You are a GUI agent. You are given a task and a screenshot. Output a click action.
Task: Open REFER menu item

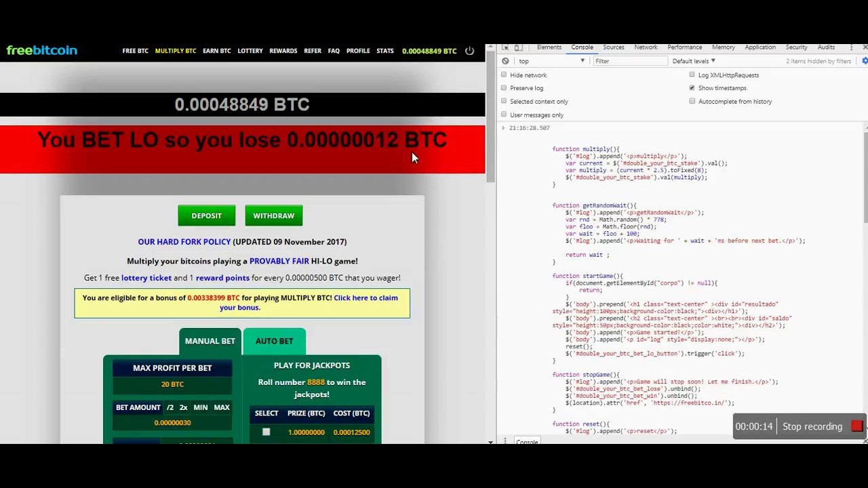313,51
